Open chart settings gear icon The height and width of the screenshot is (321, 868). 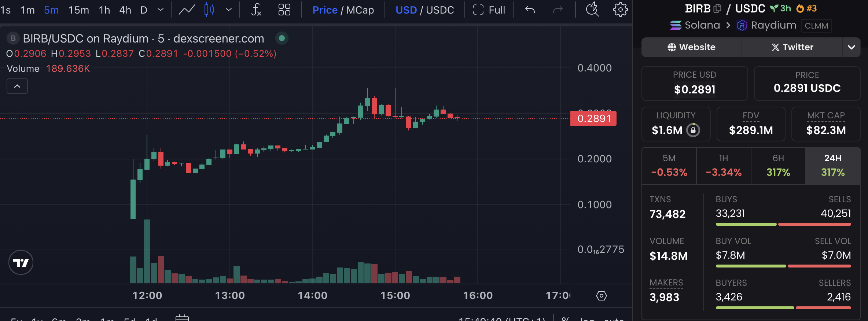tap(620, 10)
